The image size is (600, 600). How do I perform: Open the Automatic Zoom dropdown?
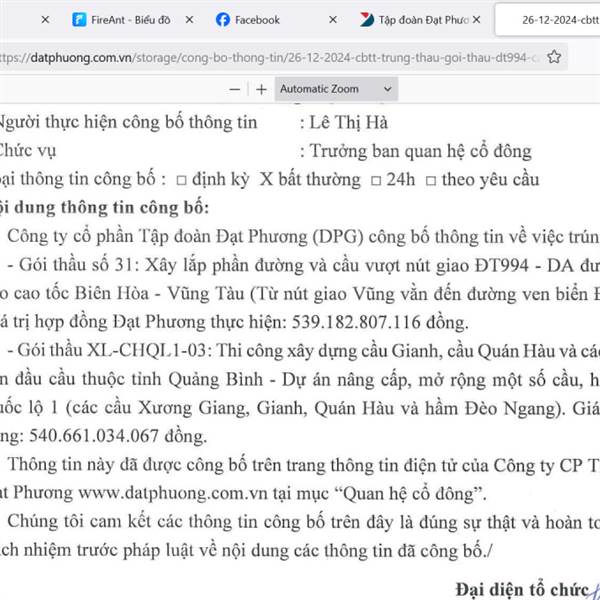(x=336, y=89)
